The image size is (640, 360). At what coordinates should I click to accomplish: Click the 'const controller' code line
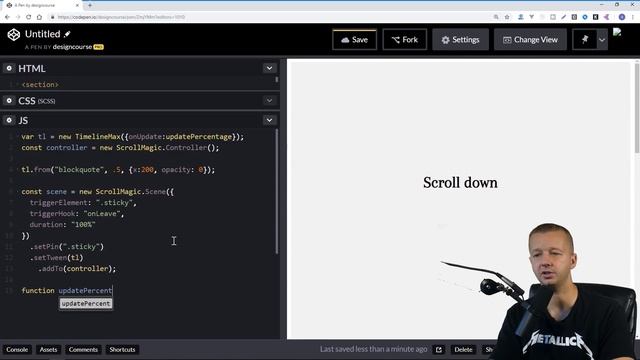click(120, 148)
